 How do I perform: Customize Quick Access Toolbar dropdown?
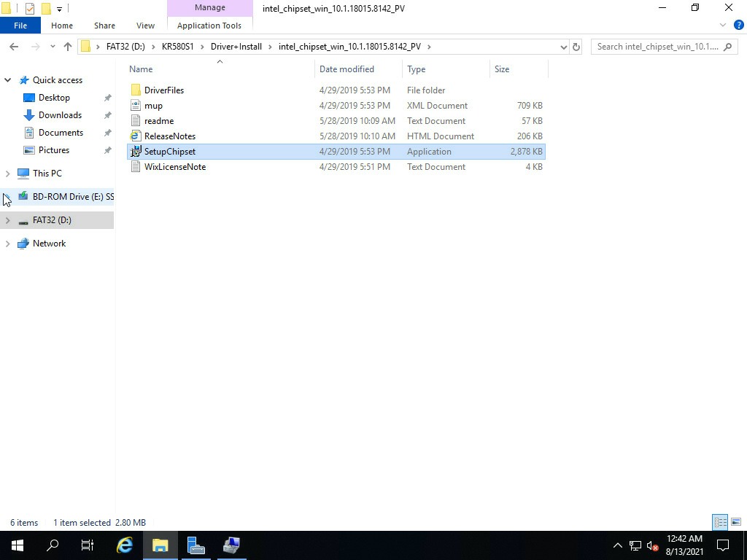[59, 9]
